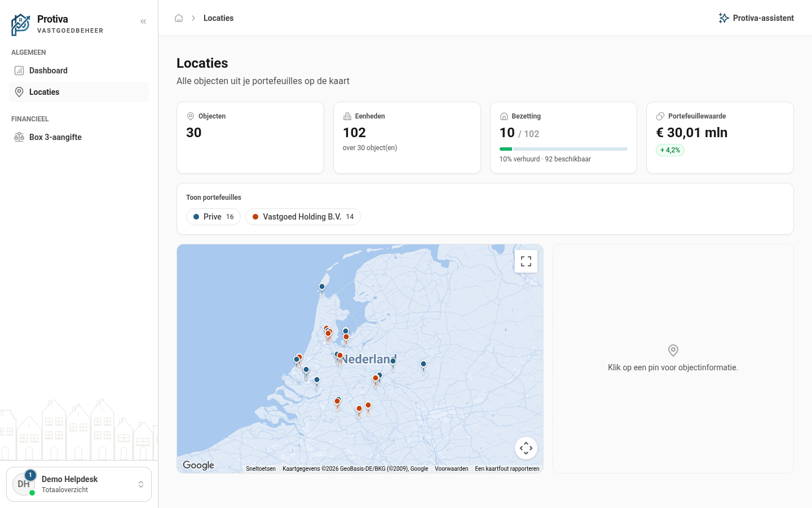This screenshot has height=508, width=812.
Task: Click the pin icon in empty info panel
Action: coord(673,351)
